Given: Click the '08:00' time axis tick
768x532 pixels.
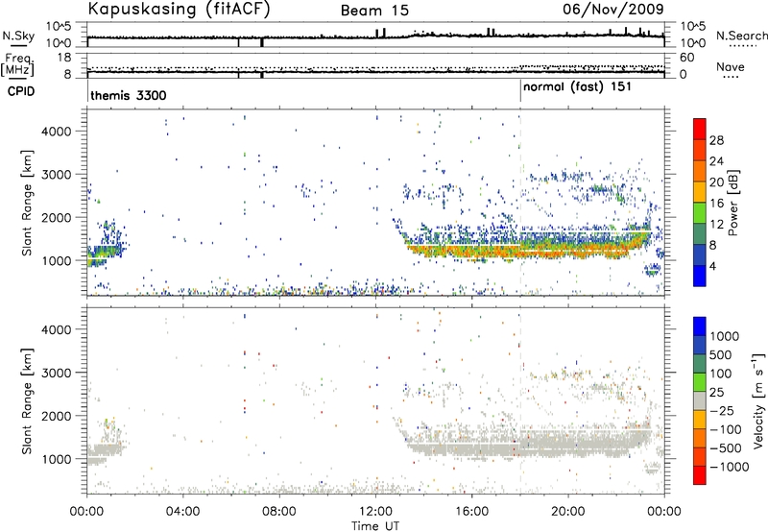Looking at the screenshot, I should pyautogui.click(x=279, y=512).
